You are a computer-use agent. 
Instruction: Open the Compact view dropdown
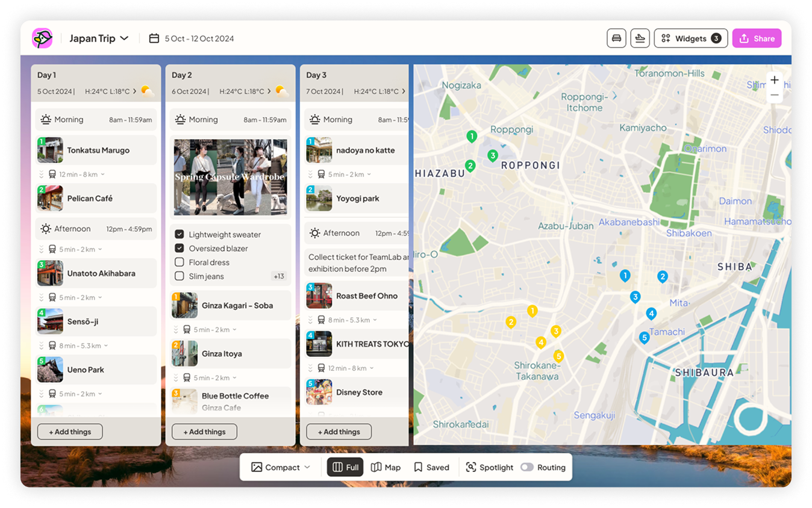click(x=281, y=467)
